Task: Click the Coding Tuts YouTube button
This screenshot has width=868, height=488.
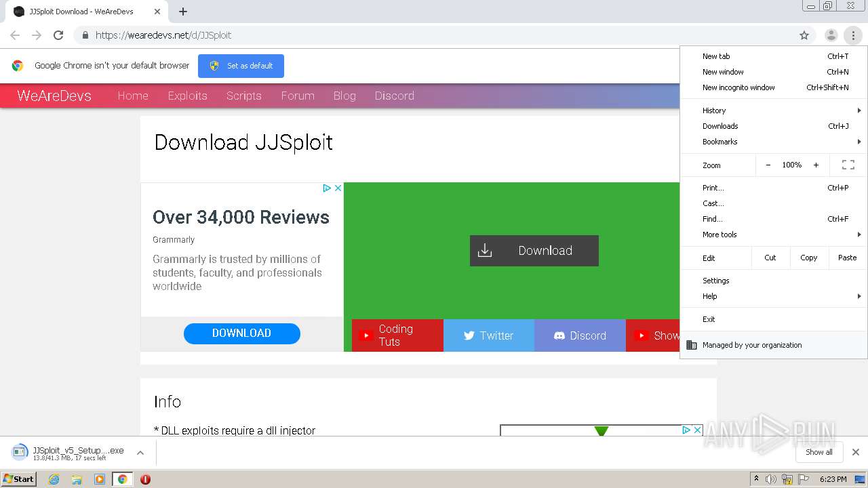Action: (397, 335)
